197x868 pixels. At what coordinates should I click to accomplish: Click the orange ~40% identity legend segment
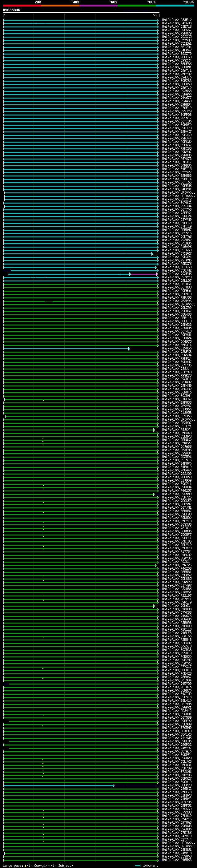60,6
